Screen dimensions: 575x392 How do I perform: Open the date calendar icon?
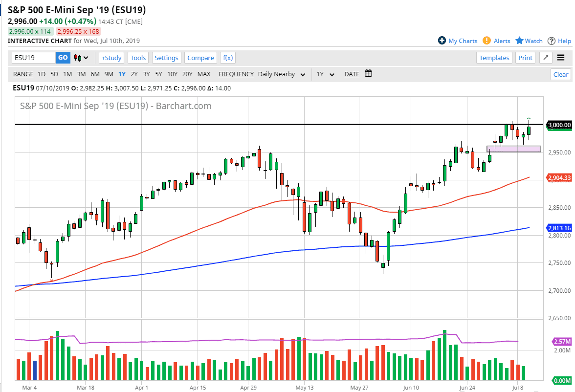coord(368,73)
